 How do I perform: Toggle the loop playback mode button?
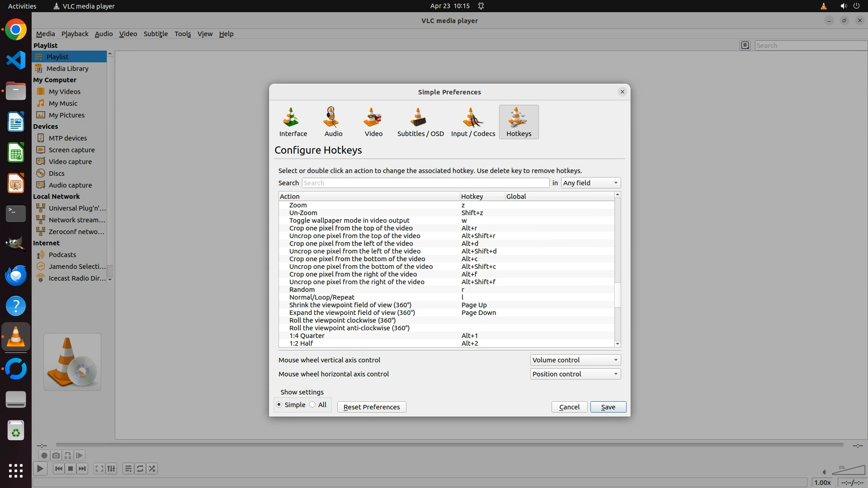tap(140, 469)
